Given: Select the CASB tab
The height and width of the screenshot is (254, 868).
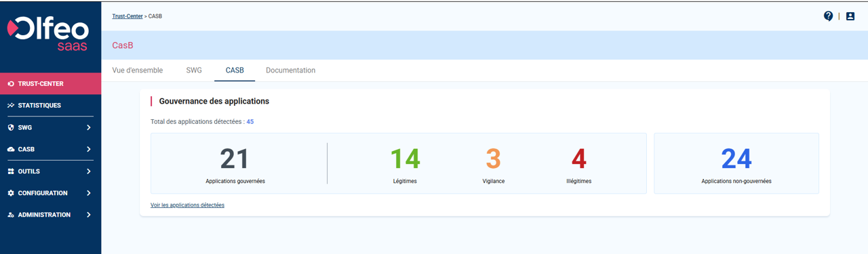Looking at the screenshot, I should click(x=235, y=70).
